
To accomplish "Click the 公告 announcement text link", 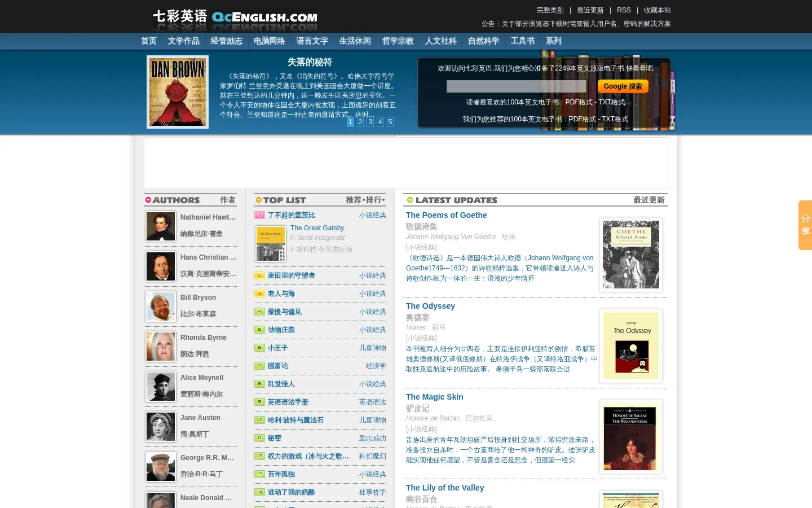I will click(x=576, y=24).
